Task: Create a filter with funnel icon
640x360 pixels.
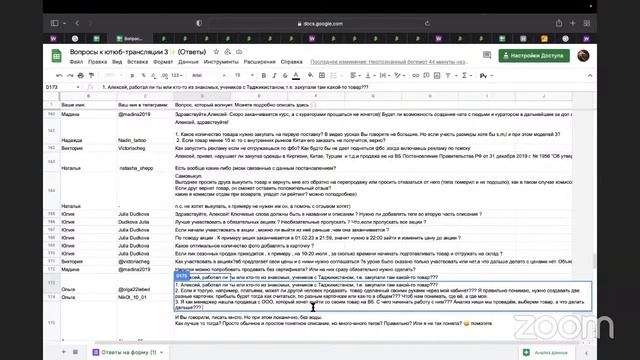Action: click(x=449, y=76)
